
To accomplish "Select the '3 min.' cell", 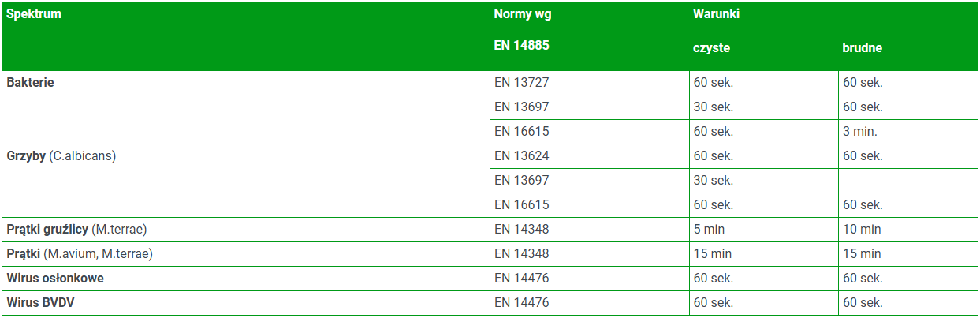I will [859, 131].
